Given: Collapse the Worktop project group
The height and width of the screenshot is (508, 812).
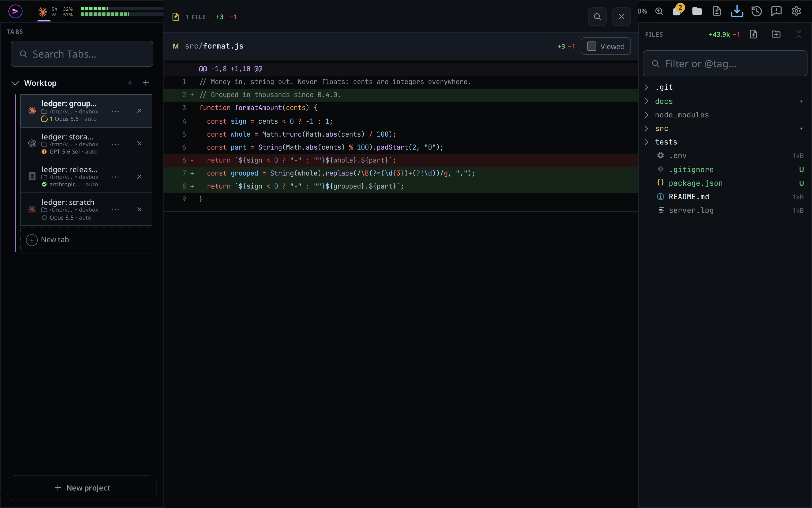Looking at the screenshot, I should 15,83.
